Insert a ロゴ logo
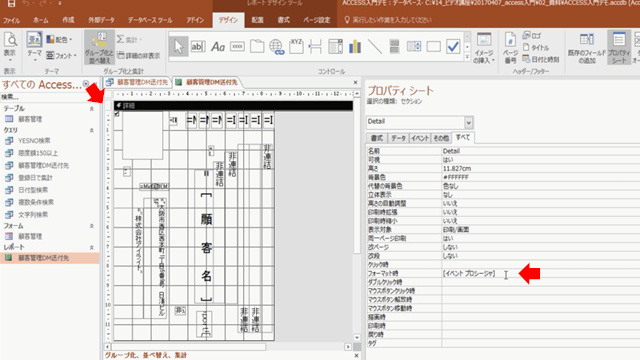Screen dimensions: 640x360 [532, 36]
